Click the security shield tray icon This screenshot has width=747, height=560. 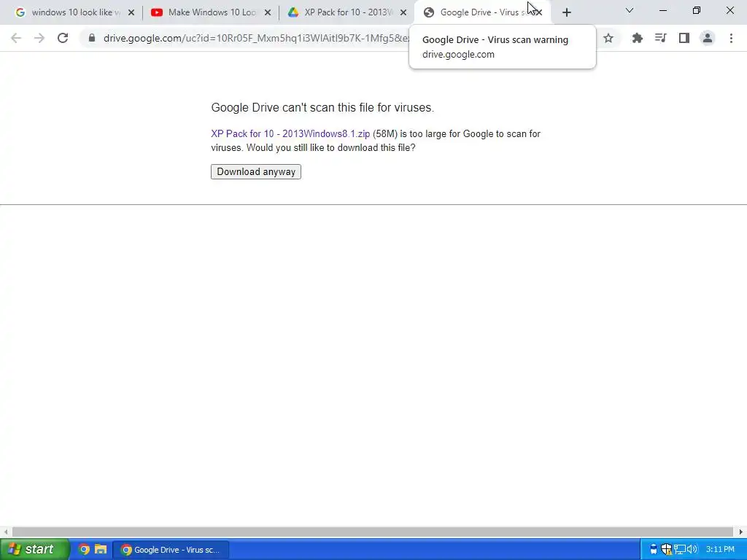(x=667, y=550)
